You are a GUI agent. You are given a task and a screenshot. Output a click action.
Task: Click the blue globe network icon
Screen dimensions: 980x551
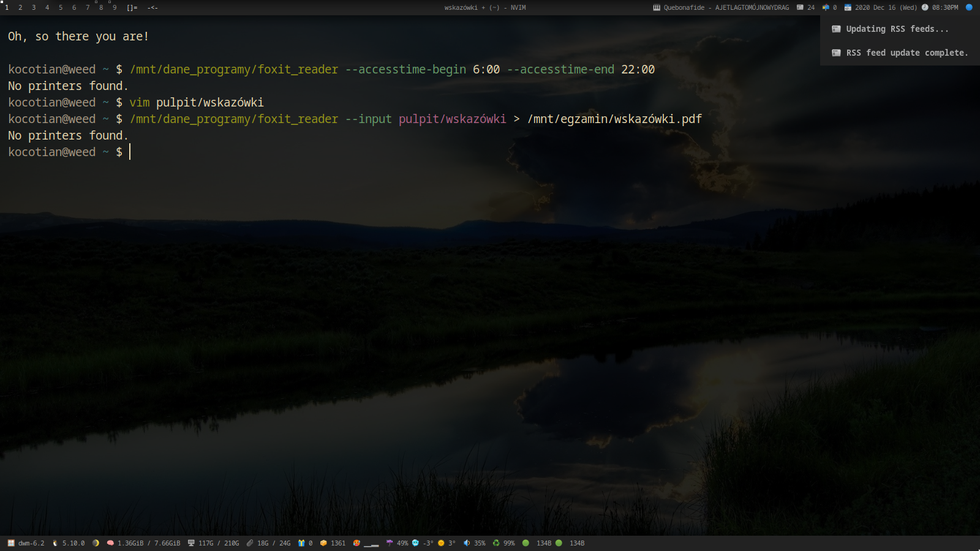(x=969, y=7)
